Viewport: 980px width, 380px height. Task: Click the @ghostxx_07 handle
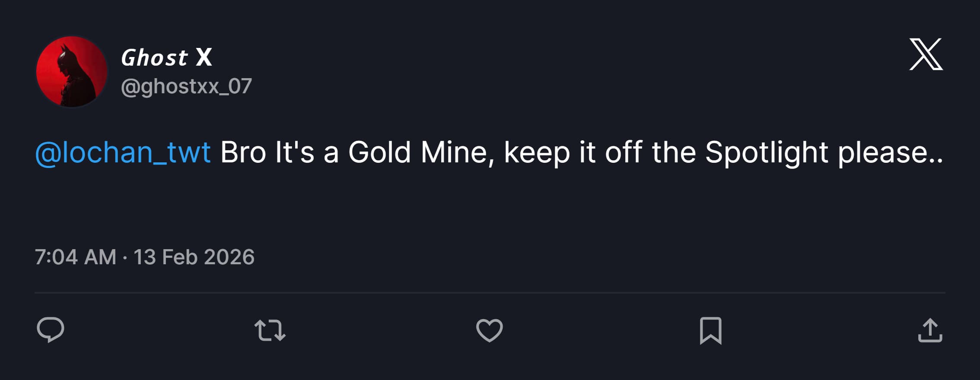pos(186,86)
